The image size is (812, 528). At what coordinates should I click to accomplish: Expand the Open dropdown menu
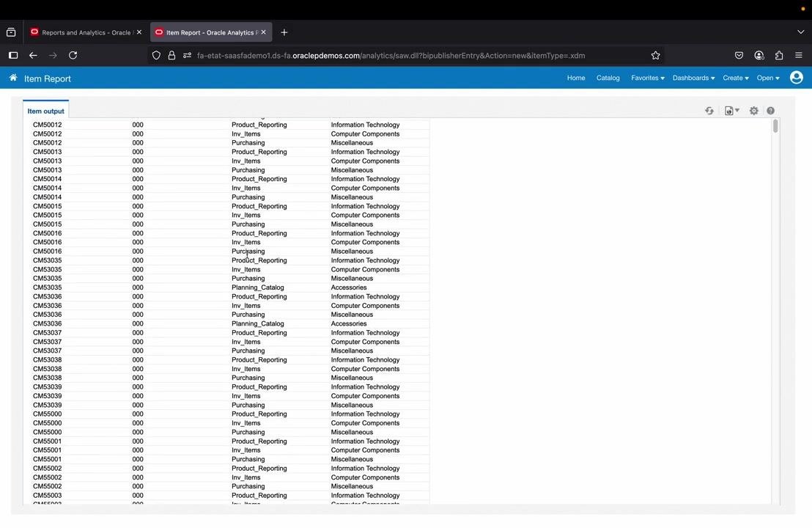point(768,78)
